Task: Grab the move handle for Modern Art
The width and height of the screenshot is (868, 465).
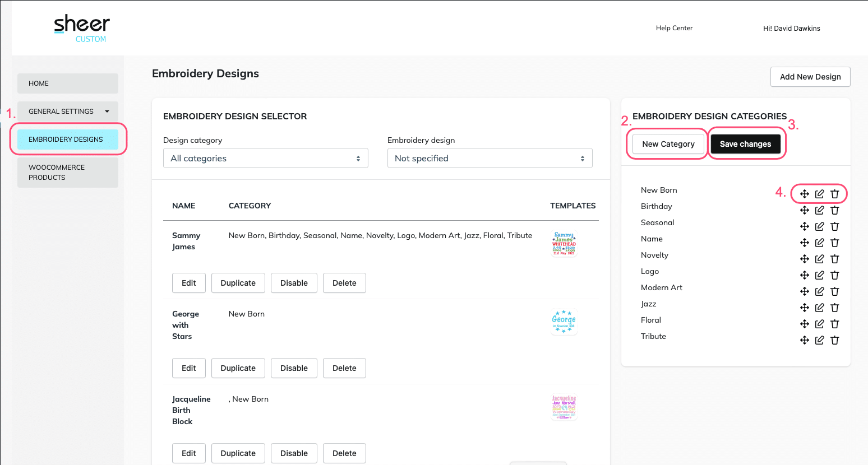Action: pos(804,291)
